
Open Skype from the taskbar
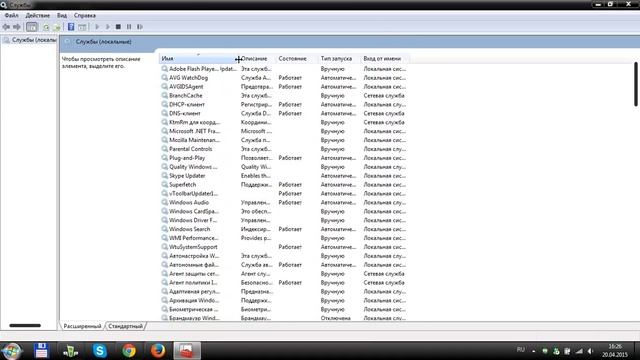[100, 351]
